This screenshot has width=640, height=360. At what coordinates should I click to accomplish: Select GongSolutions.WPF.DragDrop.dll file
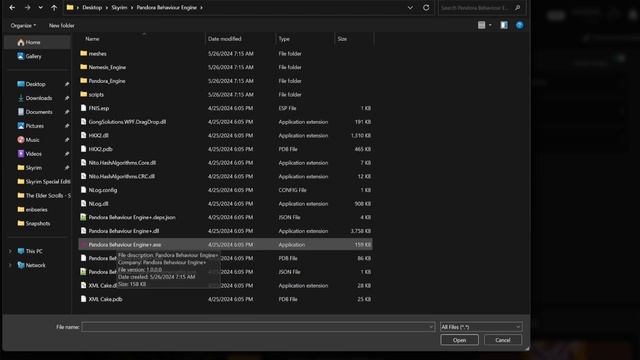pyautogui.click(x=225, y=122)
